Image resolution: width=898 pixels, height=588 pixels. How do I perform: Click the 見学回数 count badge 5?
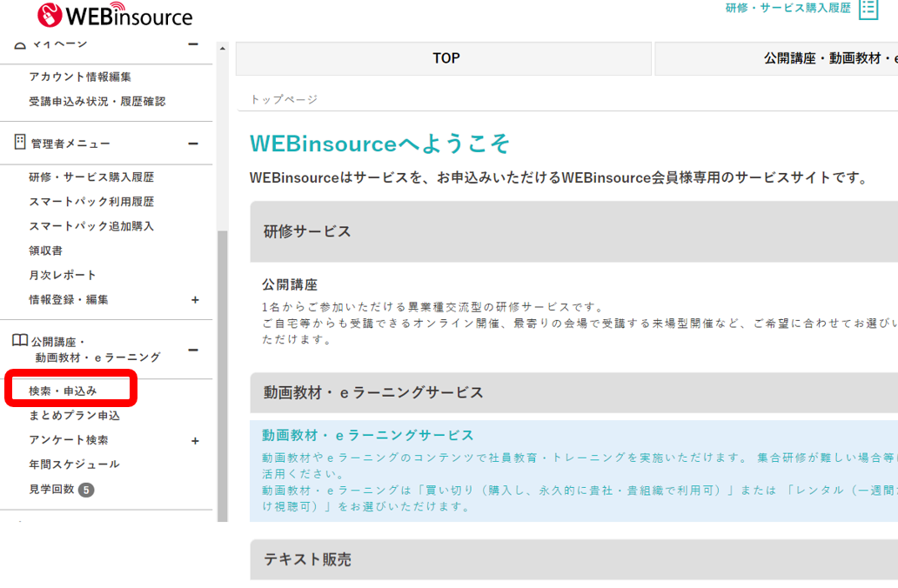coord(86,490)
